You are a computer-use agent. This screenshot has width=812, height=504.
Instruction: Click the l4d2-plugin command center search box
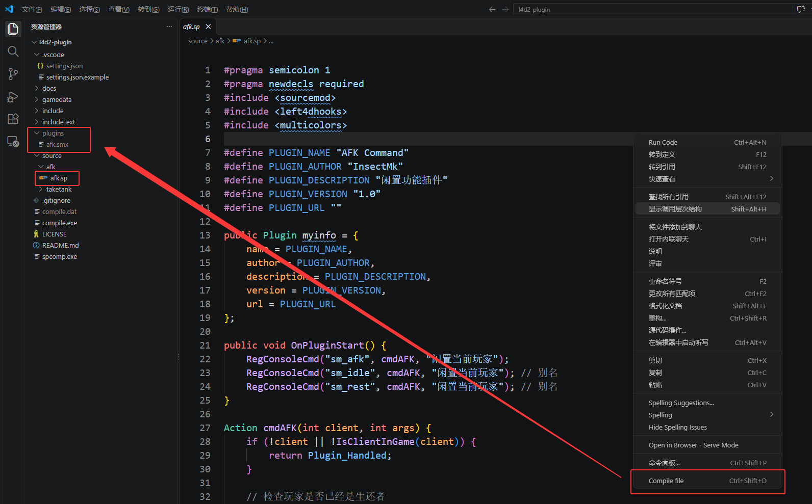coord(653,9)
